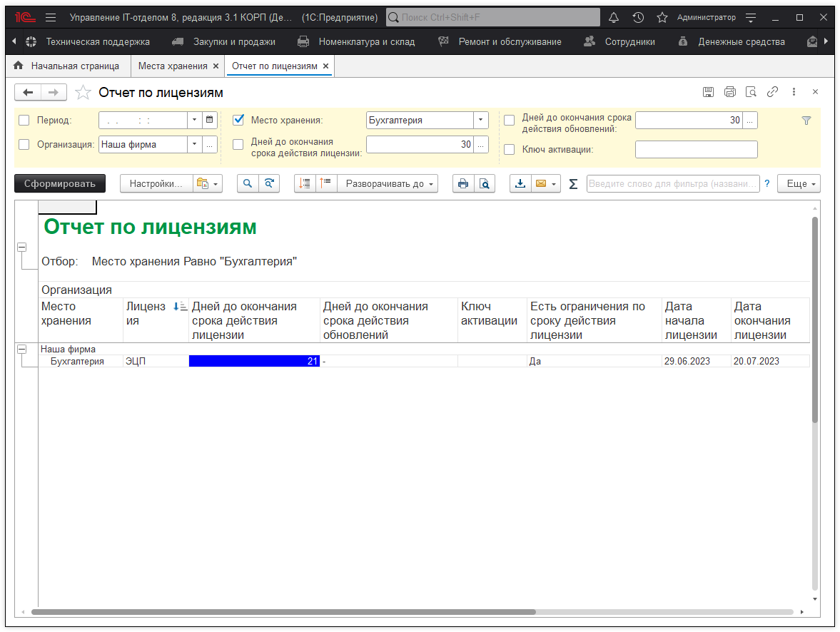Viewport: 840px width, 632px height.
Task: Disable the Место хранения checkbox
Action: pyautogui.click(x=238, y=120)
